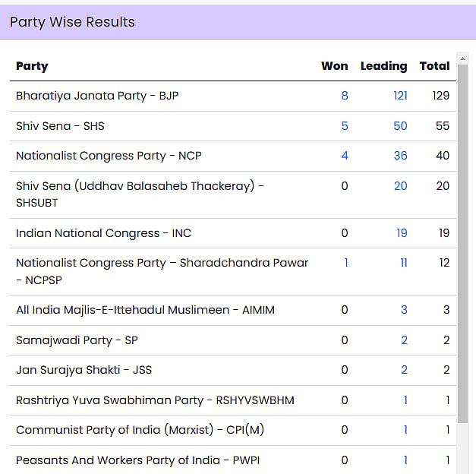Open Indian National Congress leading count 19

[402, 233]
